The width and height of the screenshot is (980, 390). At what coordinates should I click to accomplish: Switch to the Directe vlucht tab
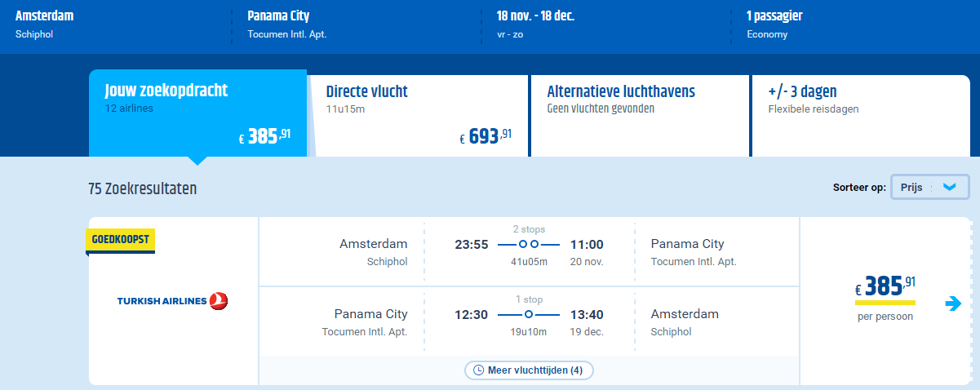coord(419,115)
